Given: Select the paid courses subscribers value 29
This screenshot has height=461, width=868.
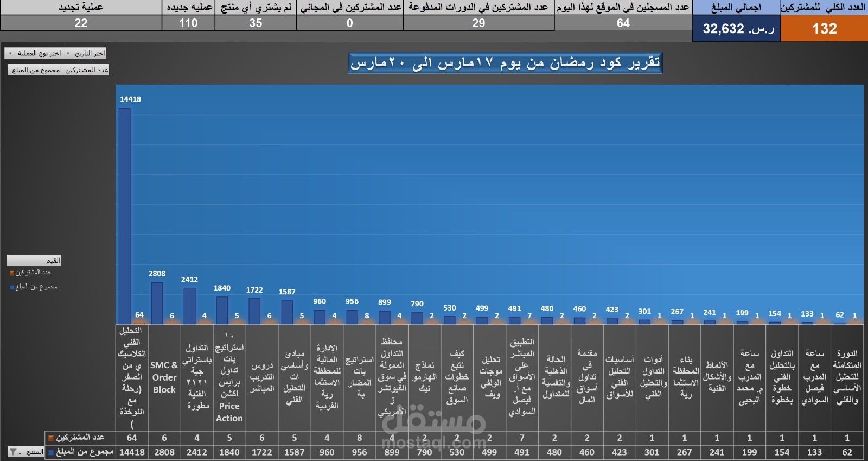Looking at the screenshot, I should 478,23.
